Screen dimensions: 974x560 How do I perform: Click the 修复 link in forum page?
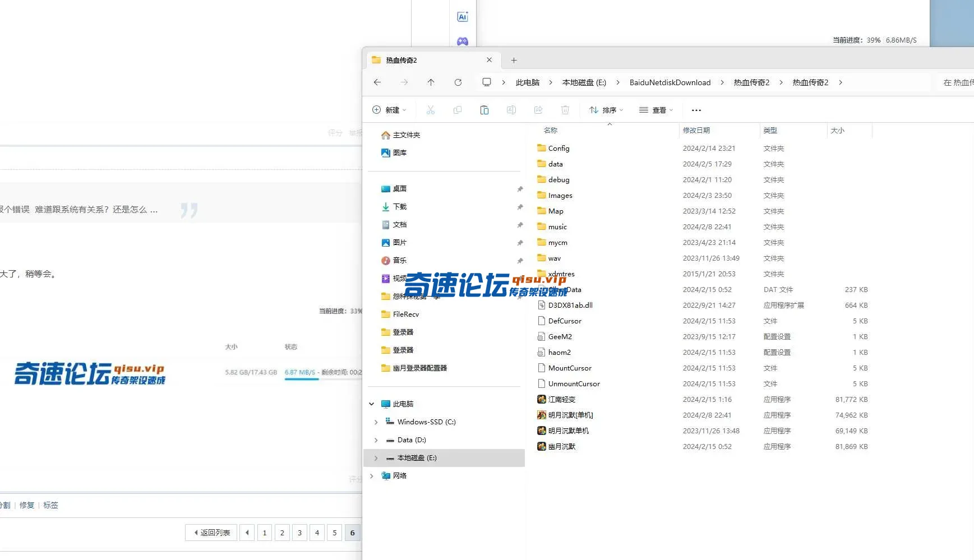(27, 505)
